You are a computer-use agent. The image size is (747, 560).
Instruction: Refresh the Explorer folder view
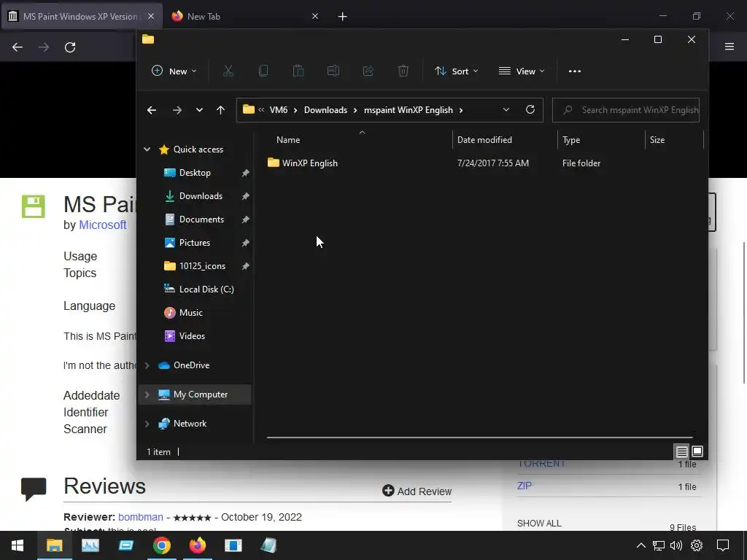[530, 109]
